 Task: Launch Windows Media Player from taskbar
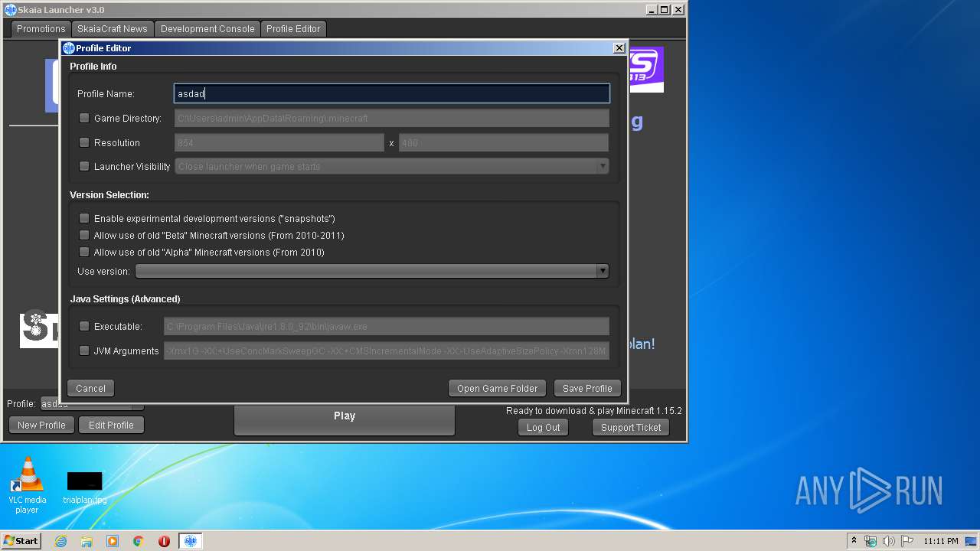pyautogui.click(x=113, y=541)
